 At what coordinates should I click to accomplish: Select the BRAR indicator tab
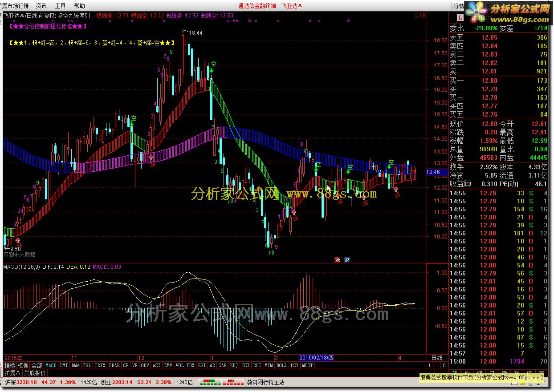pyautogui.click(x=114, y=365)
